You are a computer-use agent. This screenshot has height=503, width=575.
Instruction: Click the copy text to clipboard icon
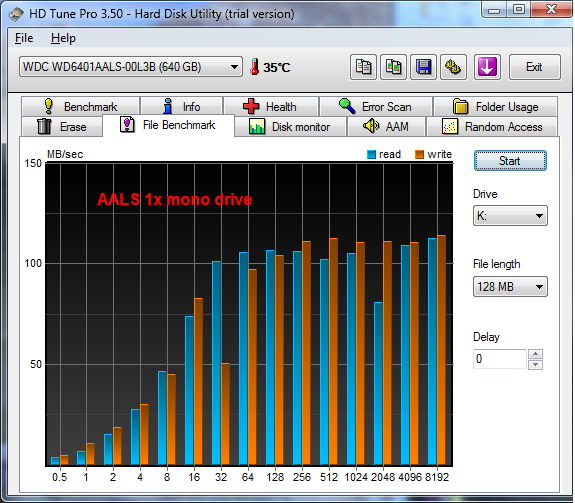[363, 67]
